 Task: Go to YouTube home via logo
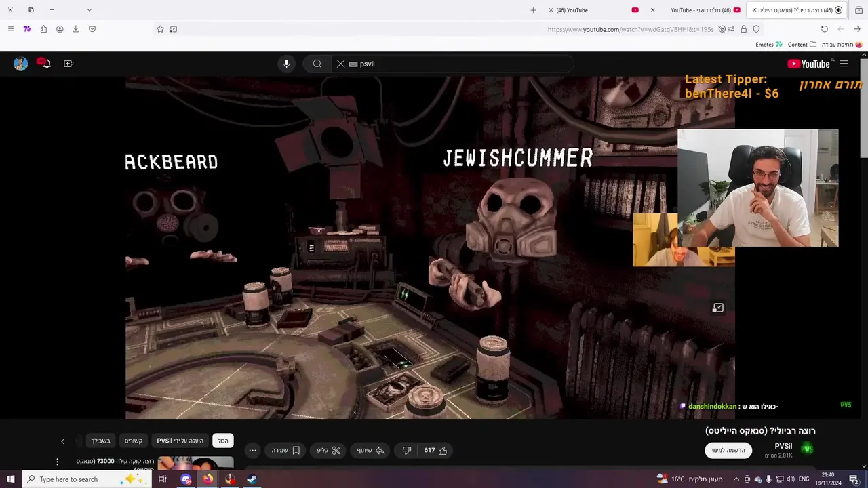(808, 64)
